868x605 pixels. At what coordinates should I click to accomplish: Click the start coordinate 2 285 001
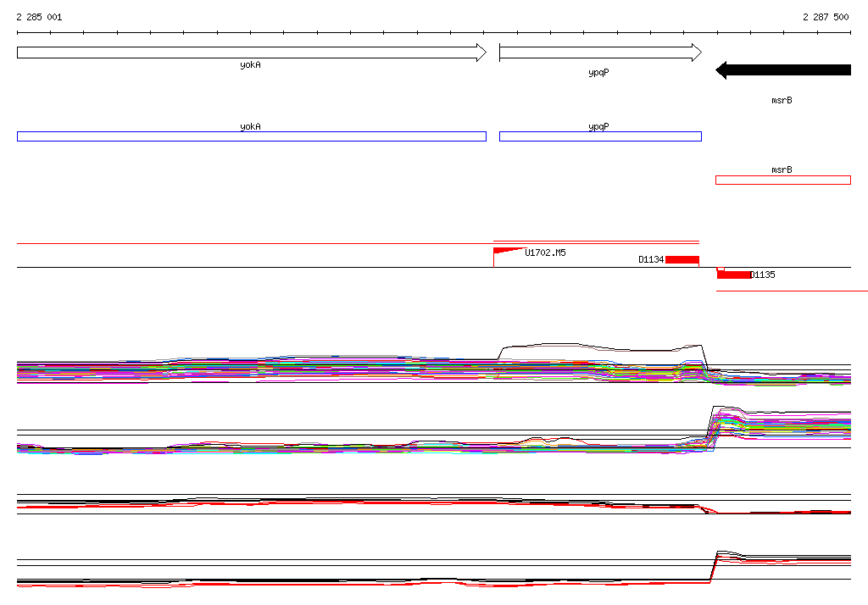click(x=39, y=17)
